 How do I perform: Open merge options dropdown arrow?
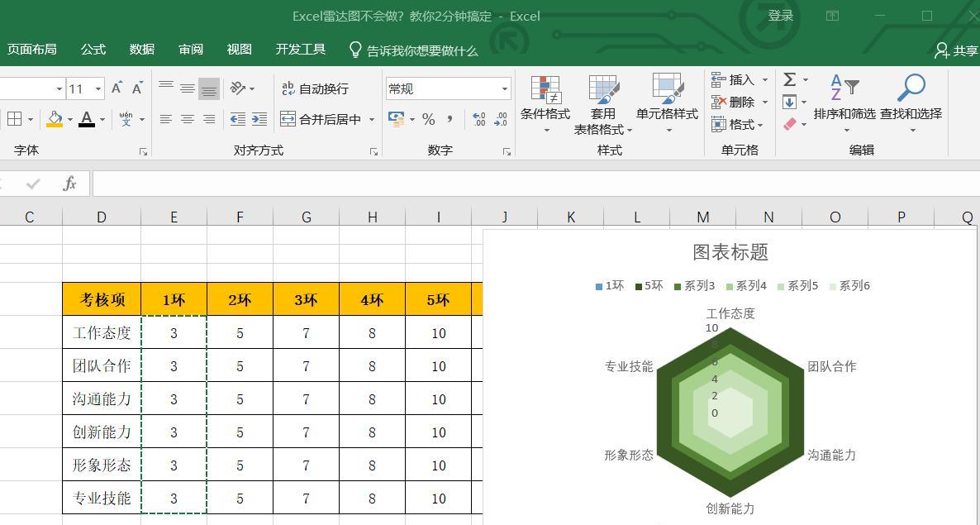click(x=372, y=119)
